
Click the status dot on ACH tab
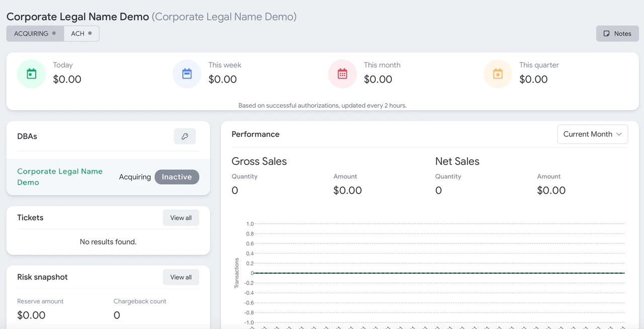[90, 33]
